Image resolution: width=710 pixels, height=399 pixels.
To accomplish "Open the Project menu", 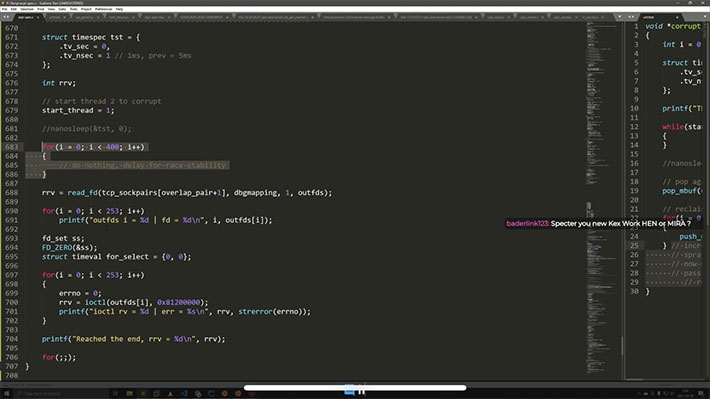I will pos(86,9).
